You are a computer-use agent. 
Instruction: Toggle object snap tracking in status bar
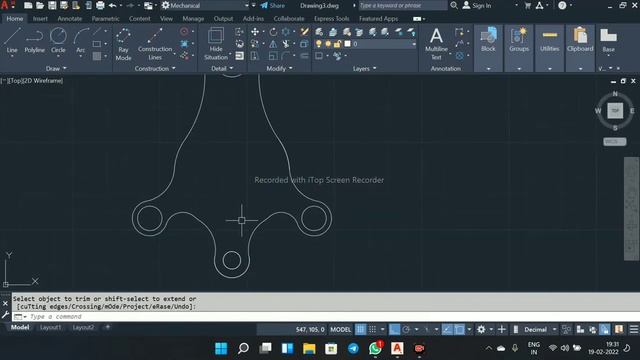coord(447,329)
